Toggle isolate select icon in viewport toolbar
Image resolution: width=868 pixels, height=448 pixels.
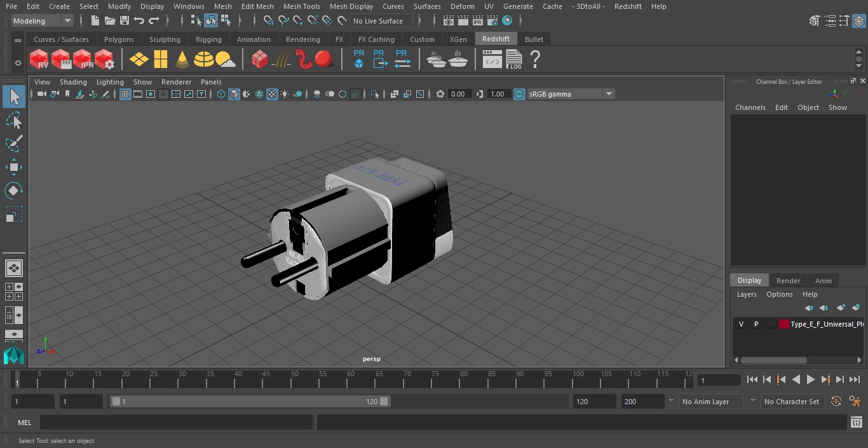coord(375,94)
